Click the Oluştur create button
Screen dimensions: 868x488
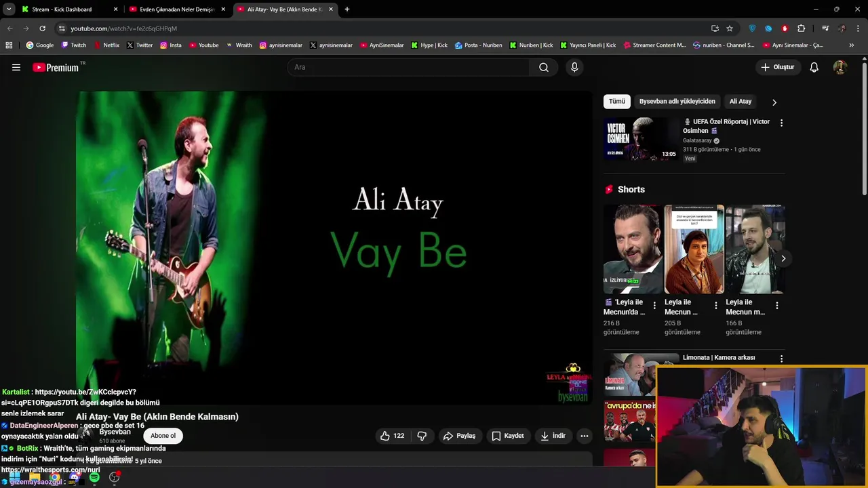tap(777, 67)
